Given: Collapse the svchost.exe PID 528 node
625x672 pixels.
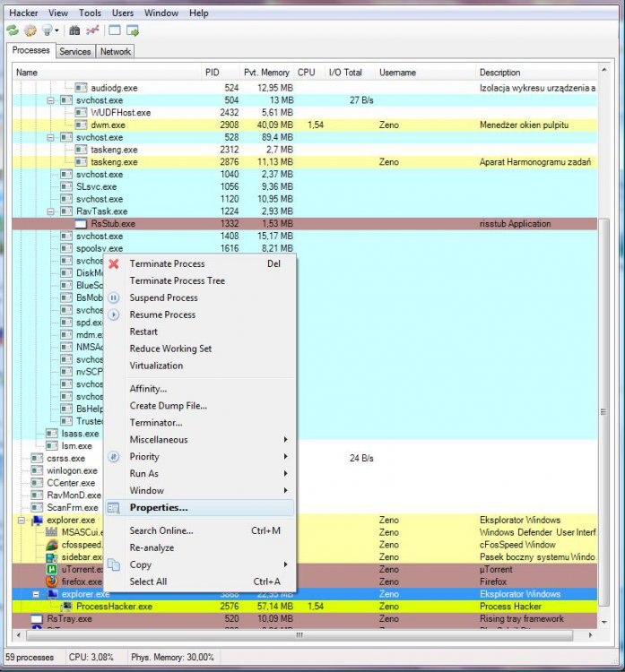Looking at the screenshot, I should [x=50, y=138].
